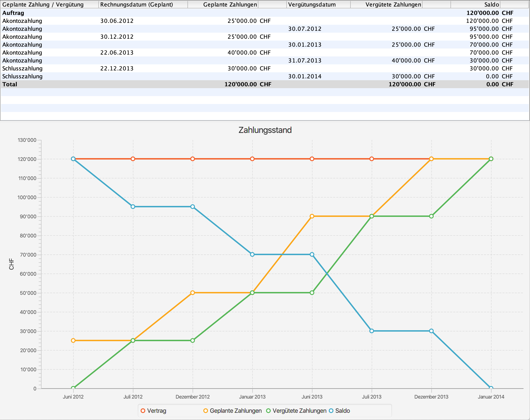Click the Saldo column header
Screen dimensions: 530x420
(475, 4)
